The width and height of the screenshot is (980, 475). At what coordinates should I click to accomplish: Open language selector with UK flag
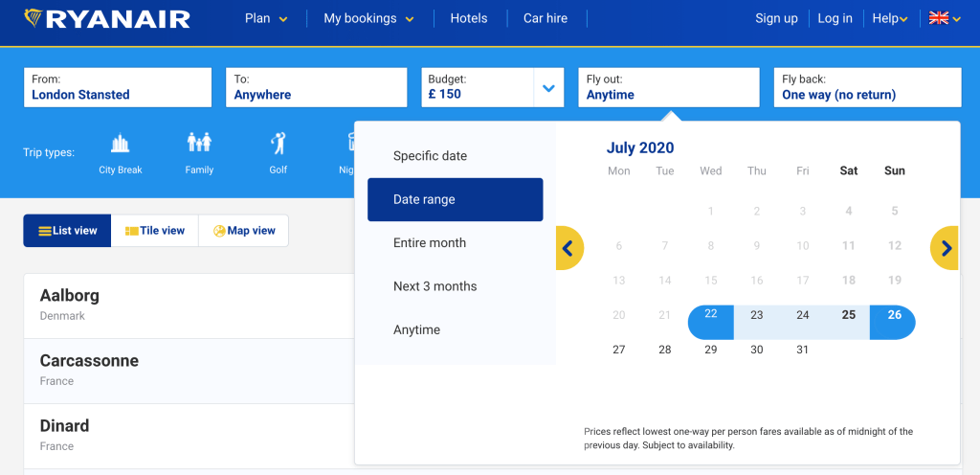(944, 18)
